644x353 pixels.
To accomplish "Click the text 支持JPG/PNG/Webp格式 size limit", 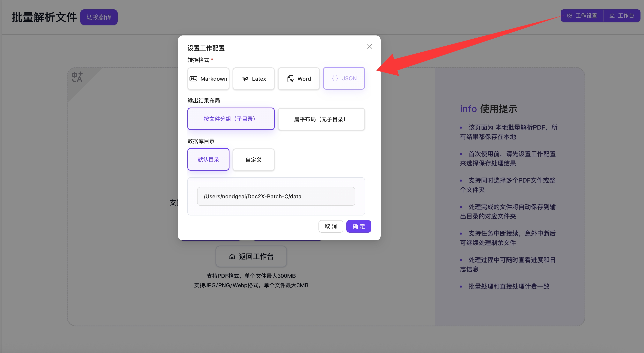I will pos(251,285).
